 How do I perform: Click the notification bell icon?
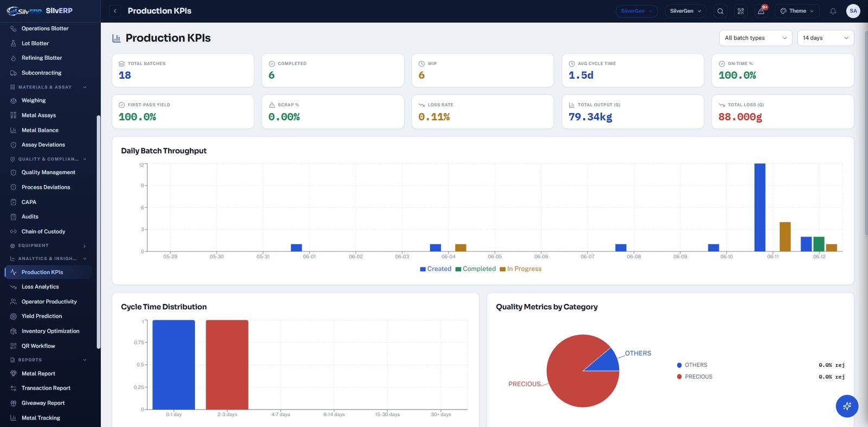(833, 11)
